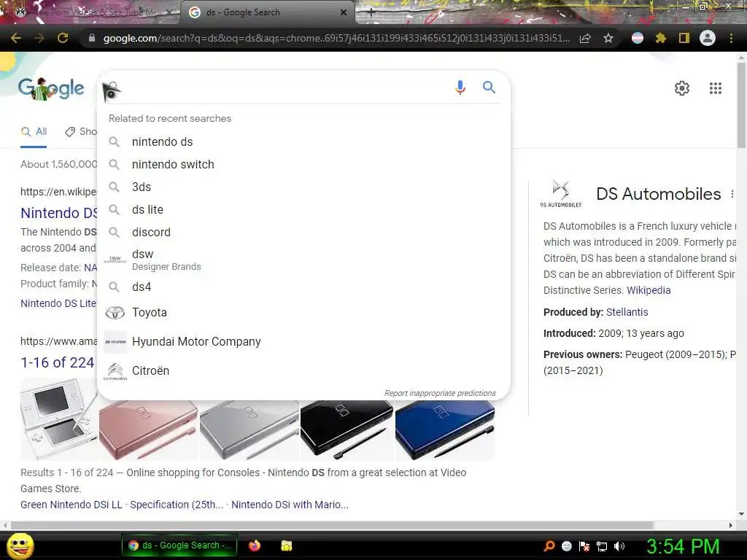
Task: Open the 'Nintendo DSi with Mario...' link
Action: [290, 505]
